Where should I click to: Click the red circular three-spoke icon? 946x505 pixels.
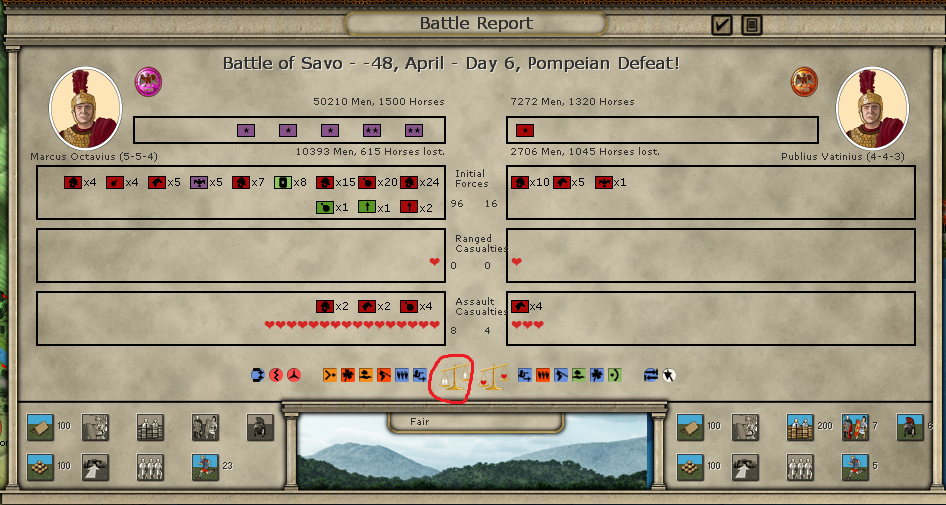tap(294, 375)
